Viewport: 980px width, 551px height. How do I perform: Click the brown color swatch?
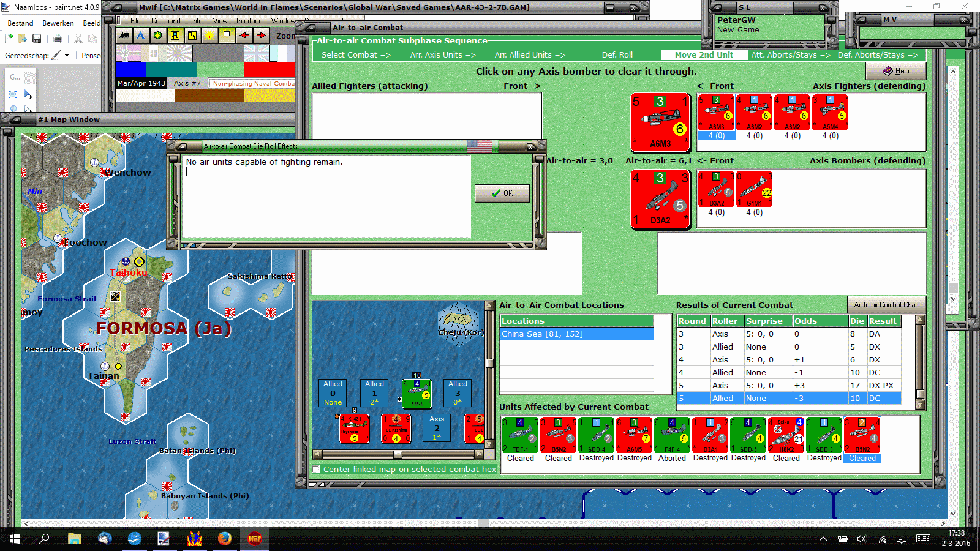[x=209, y=96]
